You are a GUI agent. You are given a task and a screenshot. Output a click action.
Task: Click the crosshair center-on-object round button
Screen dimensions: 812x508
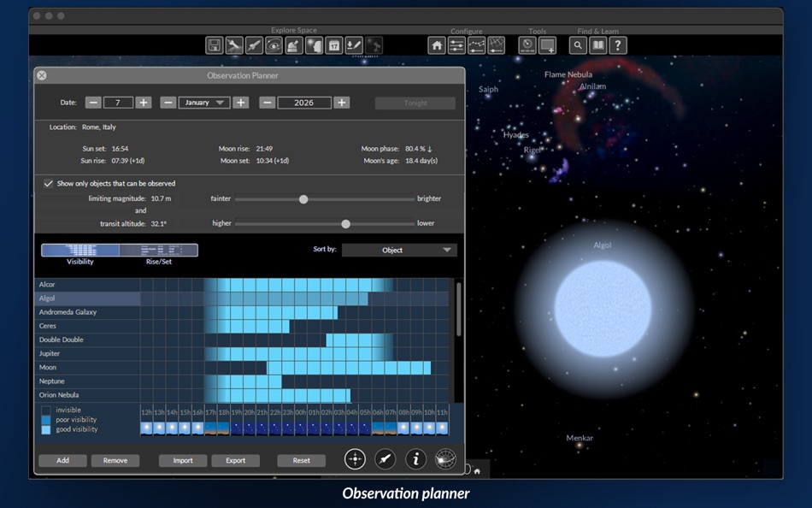(355, 458)
